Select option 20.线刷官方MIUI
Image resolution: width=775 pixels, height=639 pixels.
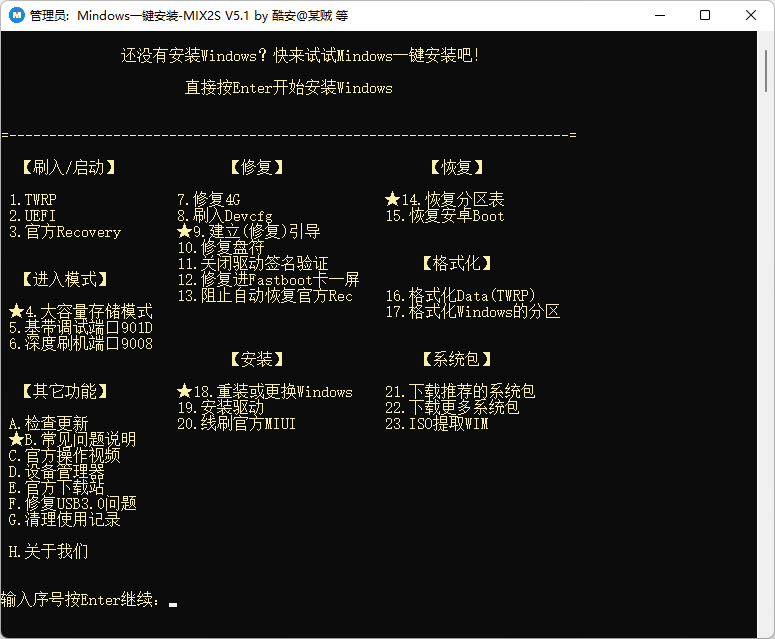point(236,424)
